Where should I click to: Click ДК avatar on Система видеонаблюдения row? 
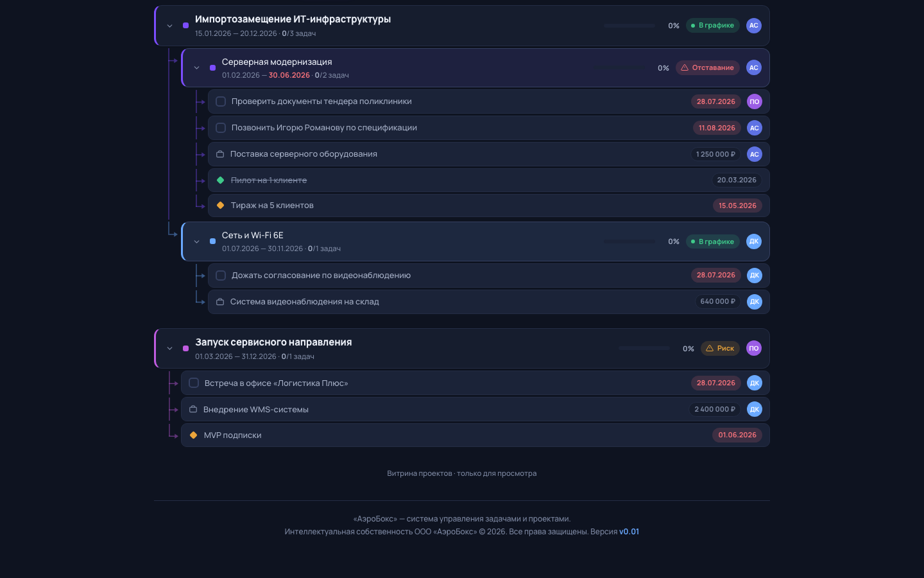tap(755, 302)
